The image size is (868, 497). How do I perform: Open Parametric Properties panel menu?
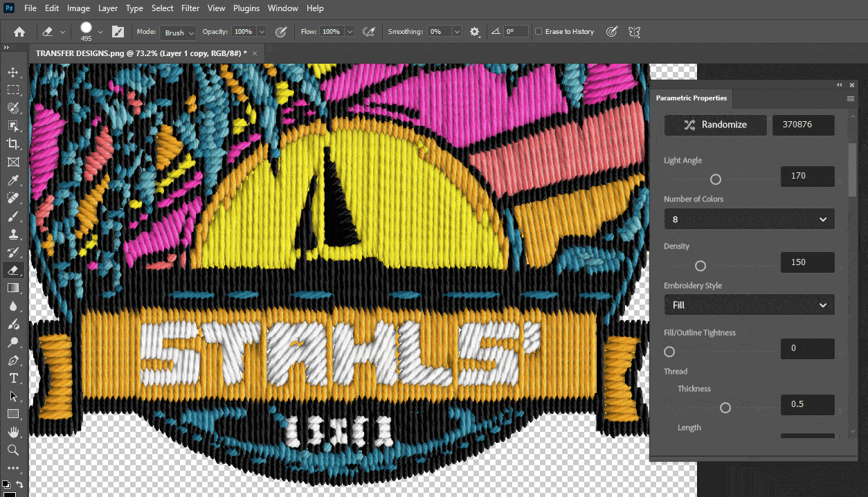pos(851,98)
